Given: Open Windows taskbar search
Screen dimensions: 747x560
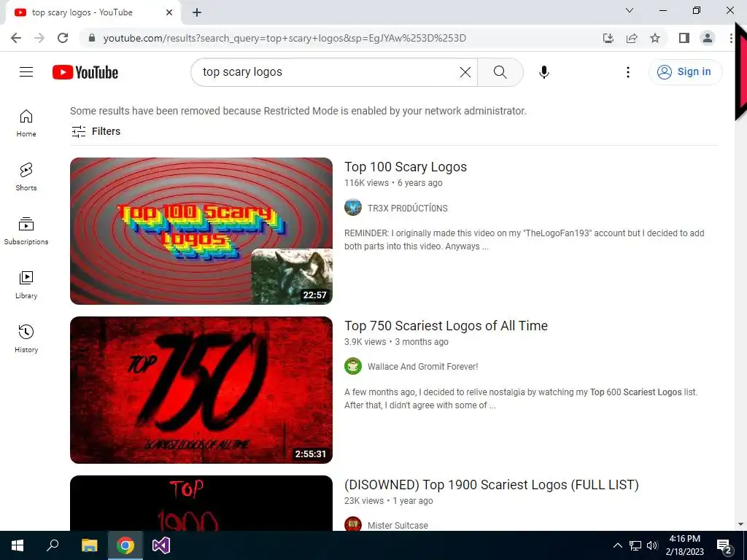Looking at the screenshot, I should coord(53,545).
